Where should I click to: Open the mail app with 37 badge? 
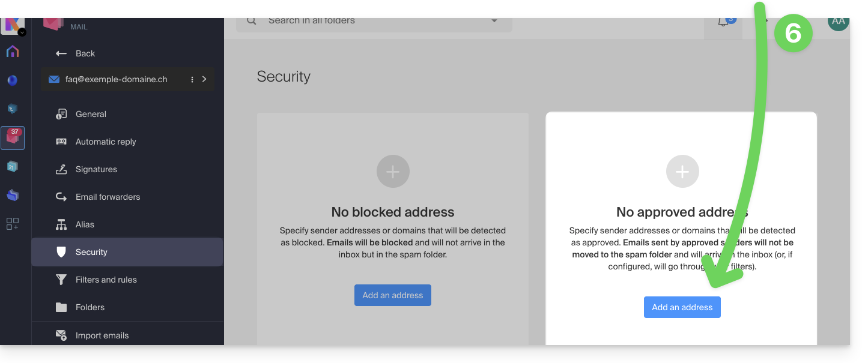click(x=13, y=138)
